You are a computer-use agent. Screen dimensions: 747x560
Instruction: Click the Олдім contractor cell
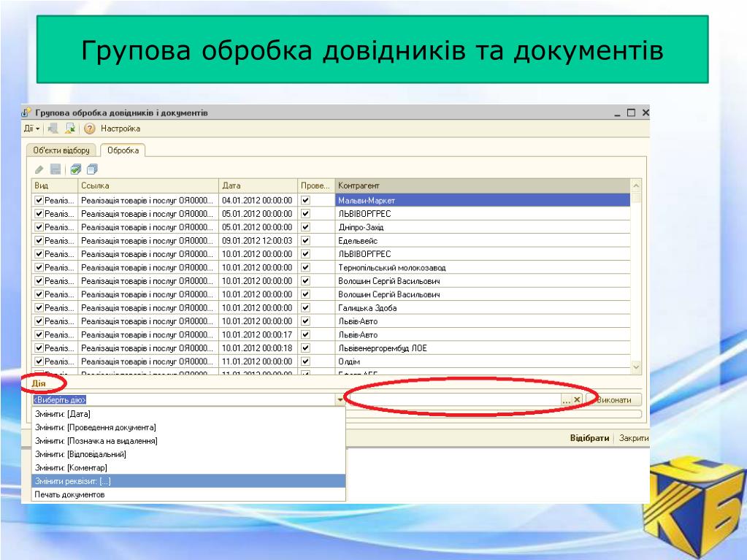coord(483,361)
